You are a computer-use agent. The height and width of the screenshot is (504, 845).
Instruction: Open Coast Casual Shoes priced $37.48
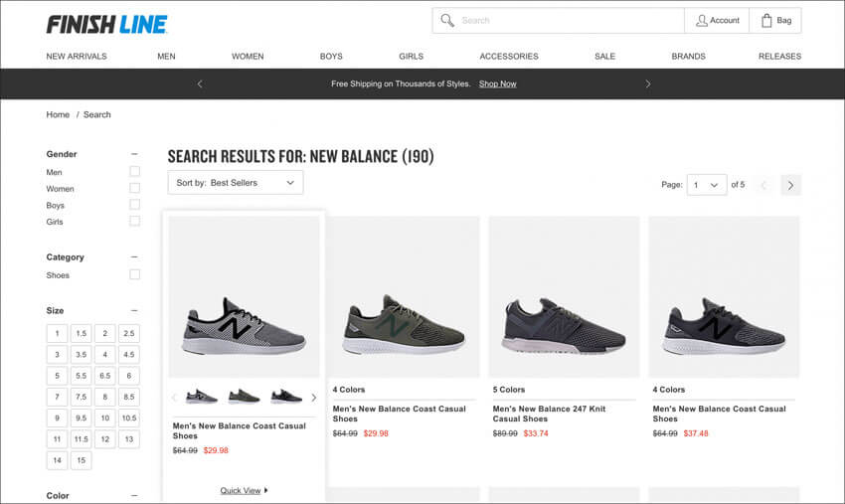[720, 414]
